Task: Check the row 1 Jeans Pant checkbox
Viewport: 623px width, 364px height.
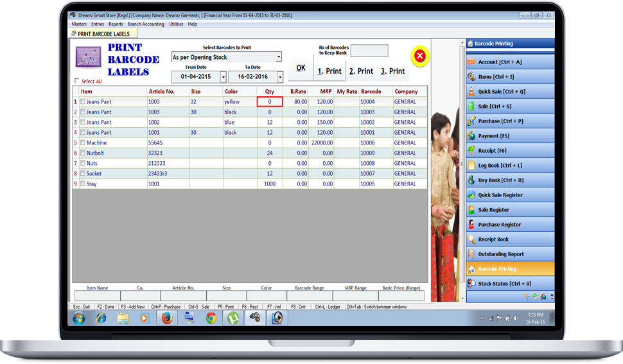Action: click(83, 102)
